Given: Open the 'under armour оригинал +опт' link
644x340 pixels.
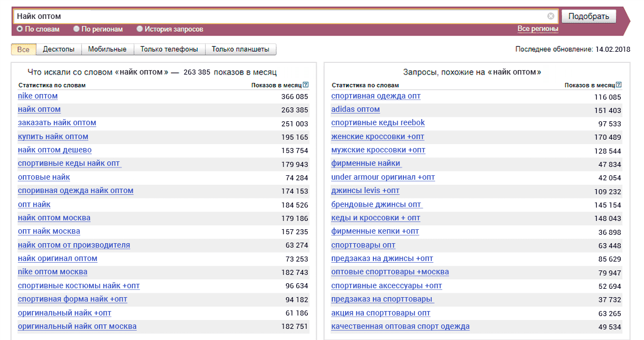Looking at the screenshot, I should tap(383, 177).
